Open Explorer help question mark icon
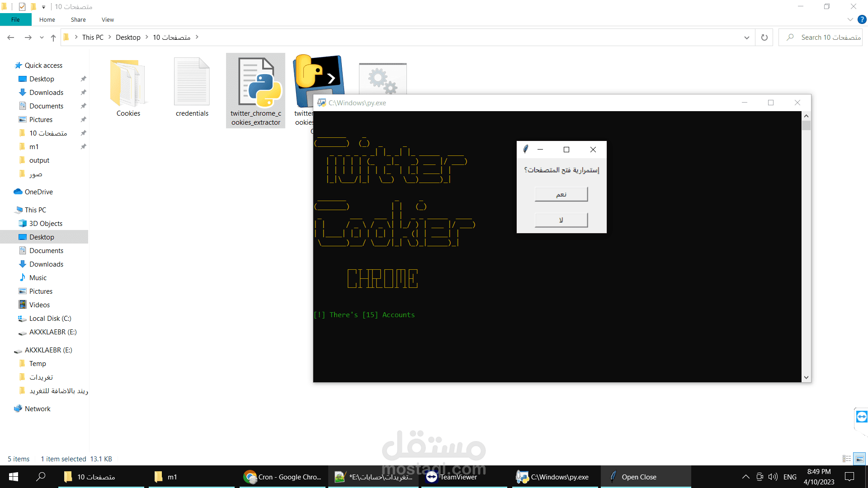868x488 pixels. coord(862,19)
